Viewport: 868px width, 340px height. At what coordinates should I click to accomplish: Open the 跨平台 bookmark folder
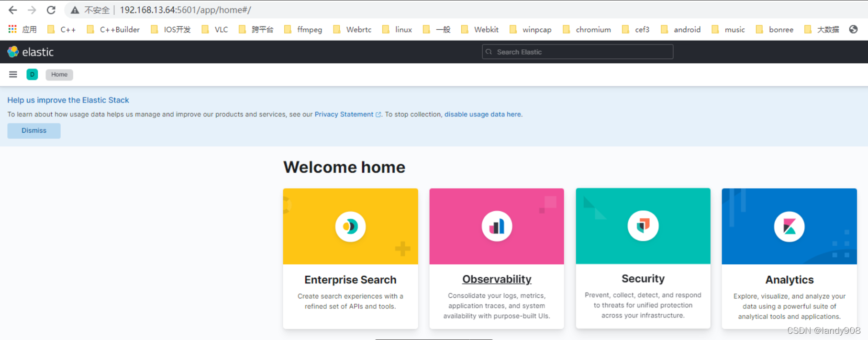(x=256, y=29)
